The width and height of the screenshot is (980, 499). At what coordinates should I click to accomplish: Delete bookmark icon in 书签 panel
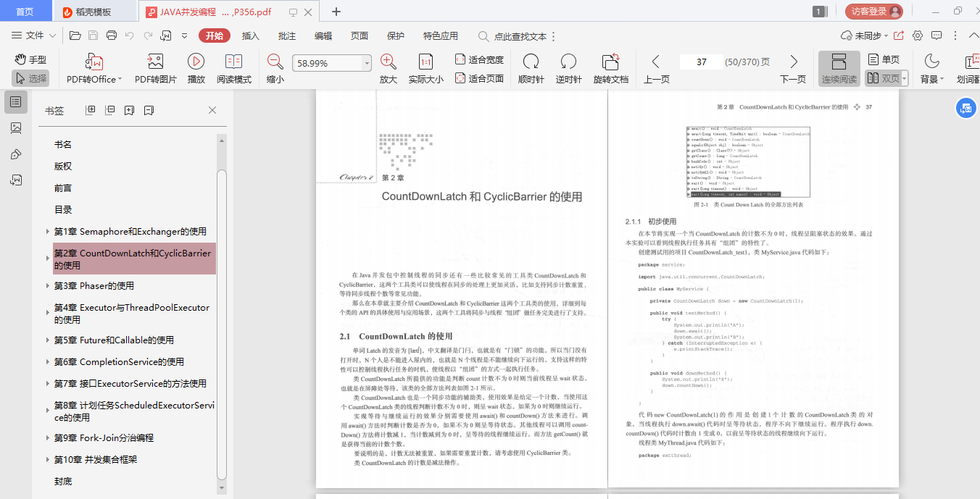(149, 110)
